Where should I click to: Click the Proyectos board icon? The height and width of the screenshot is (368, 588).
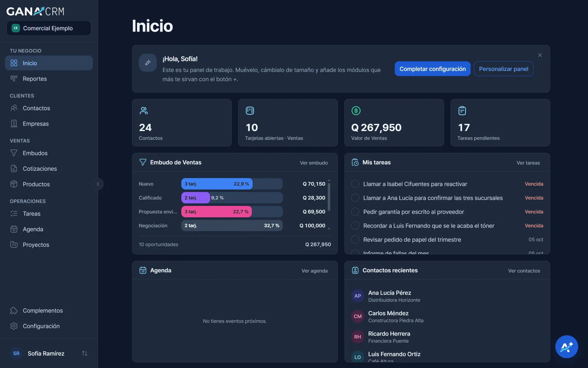(14, 245)
